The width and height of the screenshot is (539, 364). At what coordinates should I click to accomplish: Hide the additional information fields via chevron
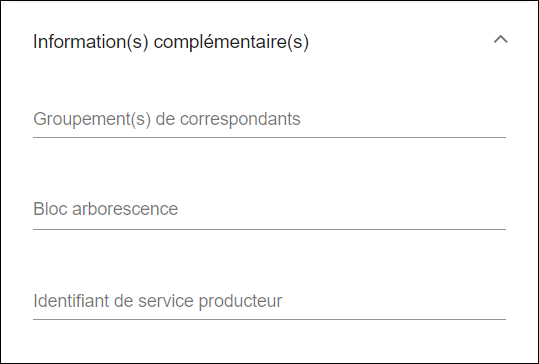[x=500, y=40]
